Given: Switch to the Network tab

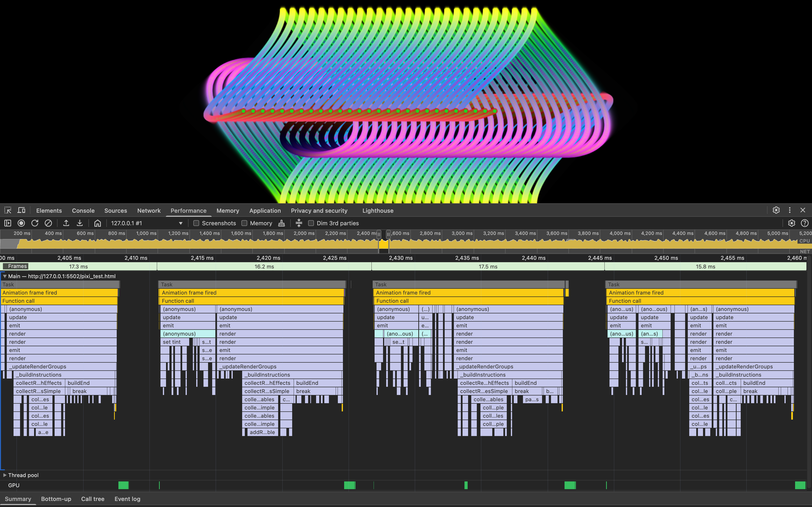Looking at the screenshot, I should pyautogui.click(x=149, y=211).
